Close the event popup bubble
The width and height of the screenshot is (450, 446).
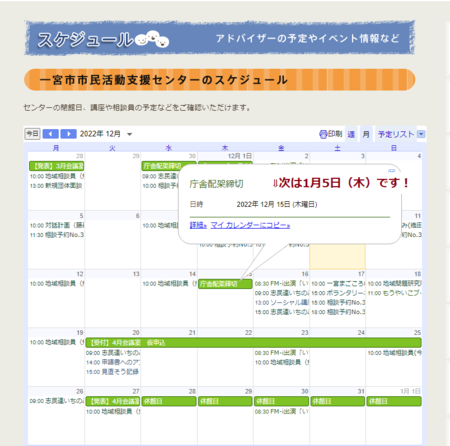click(392, 170)
